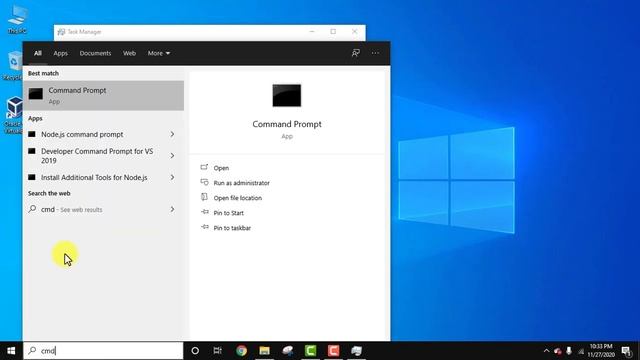Image resolution: width=640 pixels, height=360 pixels.
Task: Click Open in the Command Prompt actions
Action: [x=221, y=168]
